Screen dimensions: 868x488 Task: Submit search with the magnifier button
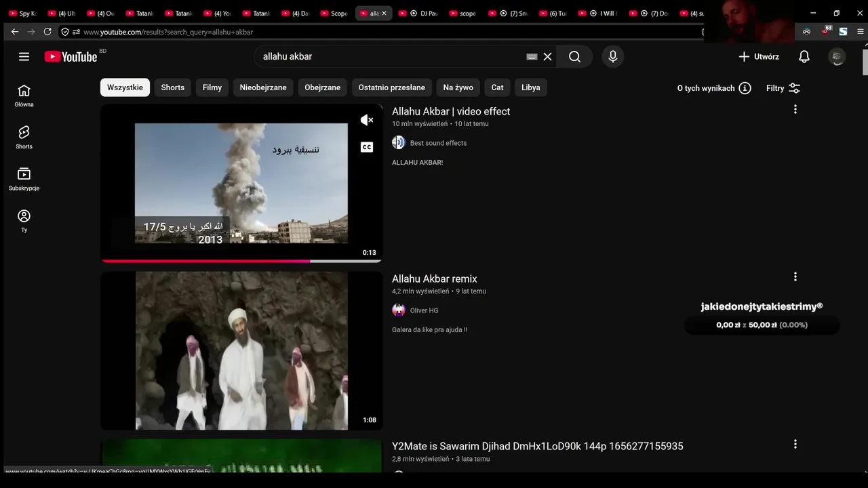pyautogui.click(x=574, y=57)
